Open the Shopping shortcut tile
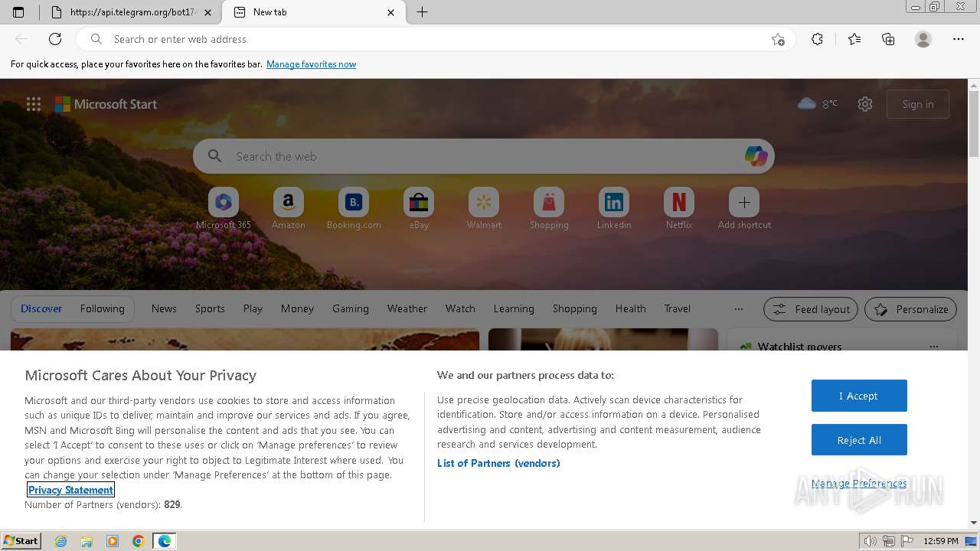The image size is (980, 551). 549,208
